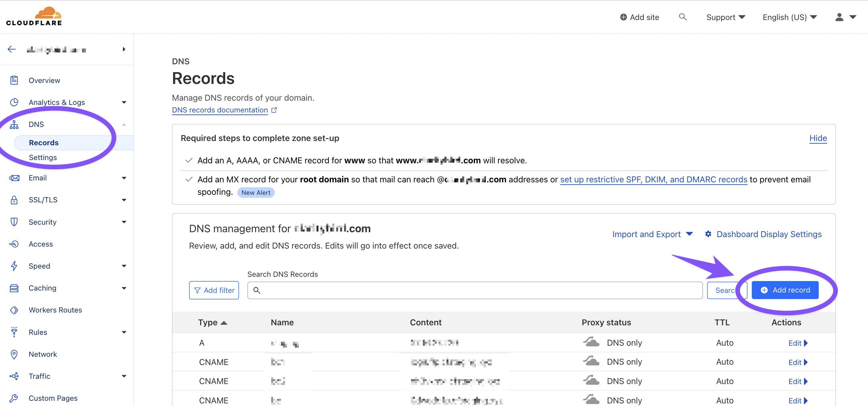Click the Add record button
This screenshot has width=868, height=406.
[785, 290]
